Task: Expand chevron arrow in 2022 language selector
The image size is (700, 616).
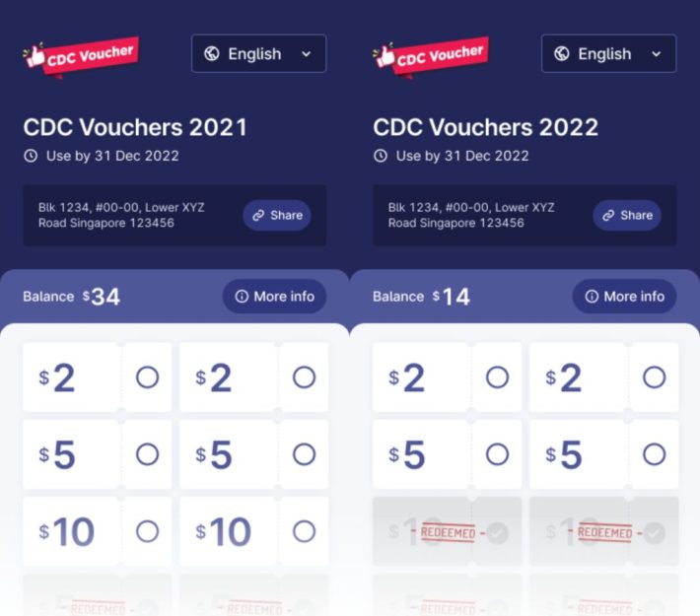Action: click(x=657, y=54)
